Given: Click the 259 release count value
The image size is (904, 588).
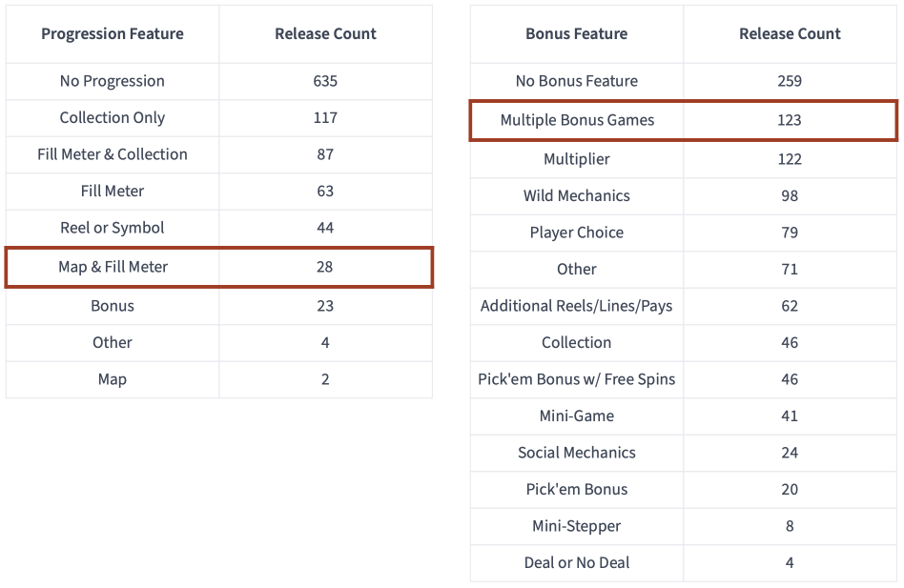Looking at the screenshot, I should coord(790,81).
